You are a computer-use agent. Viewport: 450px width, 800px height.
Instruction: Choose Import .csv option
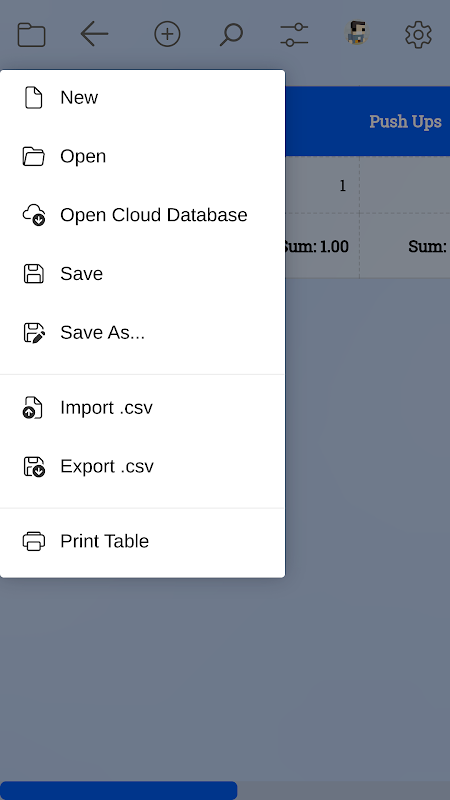pos(142,408)
